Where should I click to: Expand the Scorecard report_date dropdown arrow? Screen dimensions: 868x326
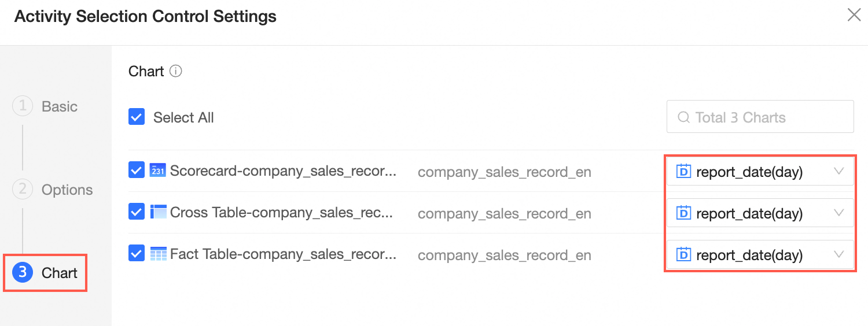click(838, 172)
